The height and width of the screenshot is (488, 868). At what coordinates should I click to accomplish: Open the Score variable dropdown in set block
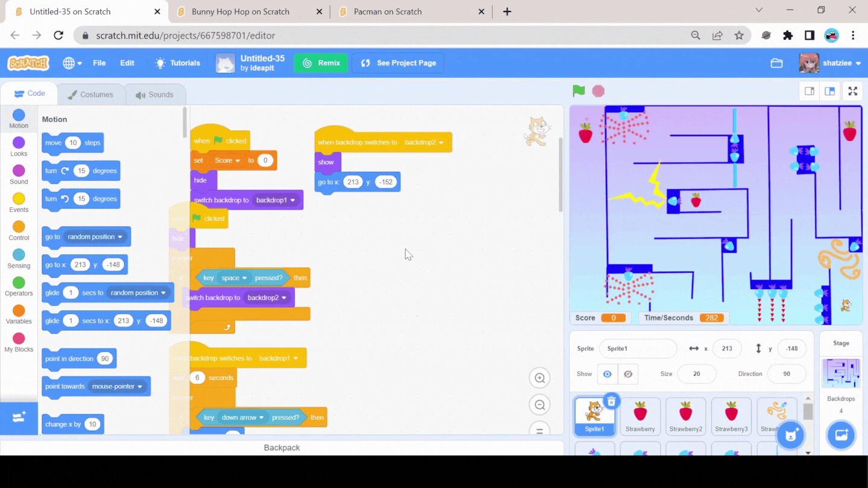click(227, 160)
